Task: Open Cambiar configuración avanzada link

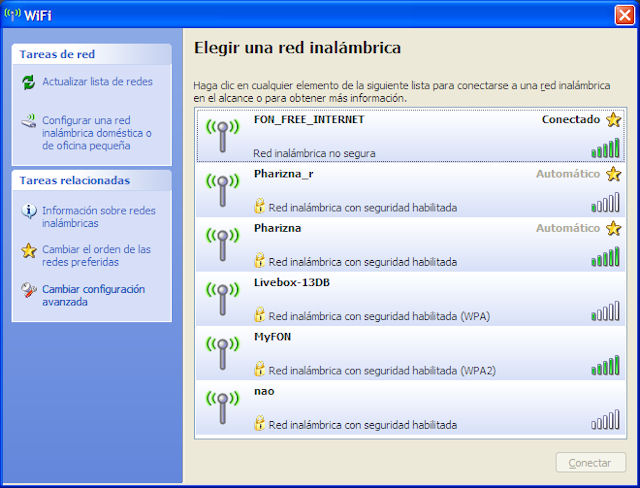Action: point(93,295)
